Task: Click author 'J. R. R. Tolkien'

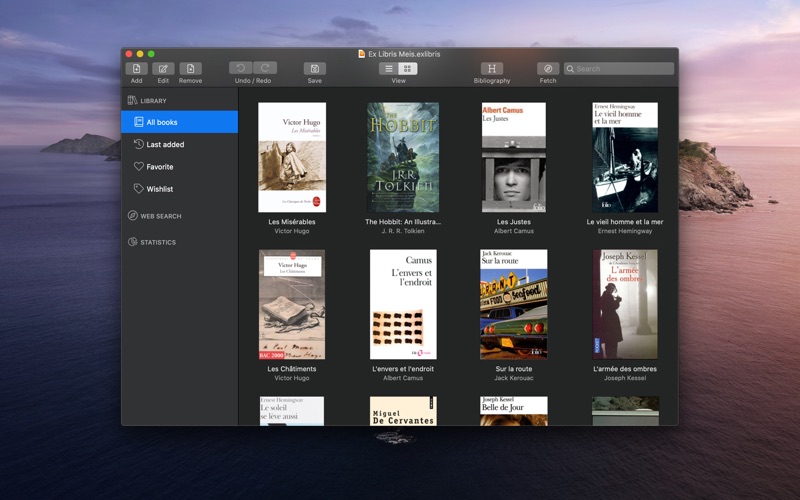Action: click(403, 231)
